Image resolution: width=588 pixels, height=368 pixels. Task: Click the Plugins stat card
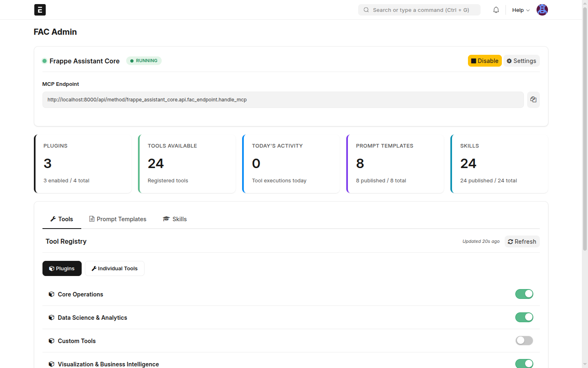point(83,164)
